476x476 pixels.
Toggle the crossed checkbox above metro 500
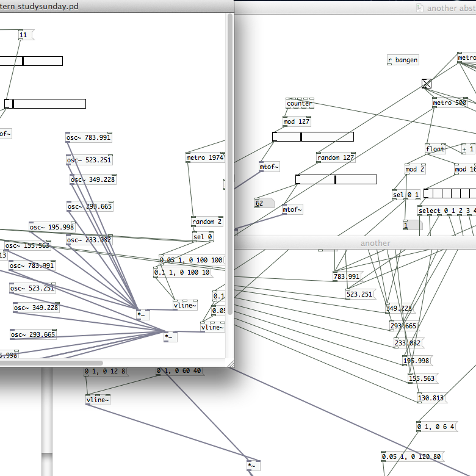point(426,83)
